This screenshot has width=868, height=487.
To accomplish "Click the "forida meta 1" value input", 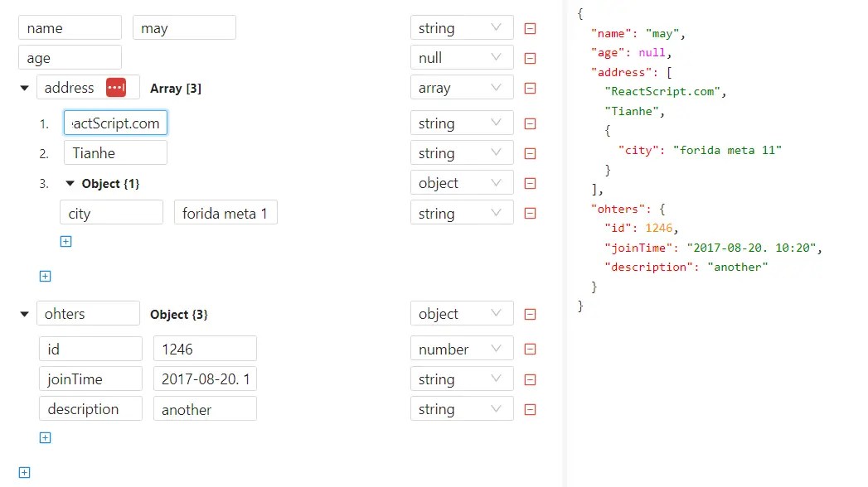I will pyautogui.click(x=225, y=213).
